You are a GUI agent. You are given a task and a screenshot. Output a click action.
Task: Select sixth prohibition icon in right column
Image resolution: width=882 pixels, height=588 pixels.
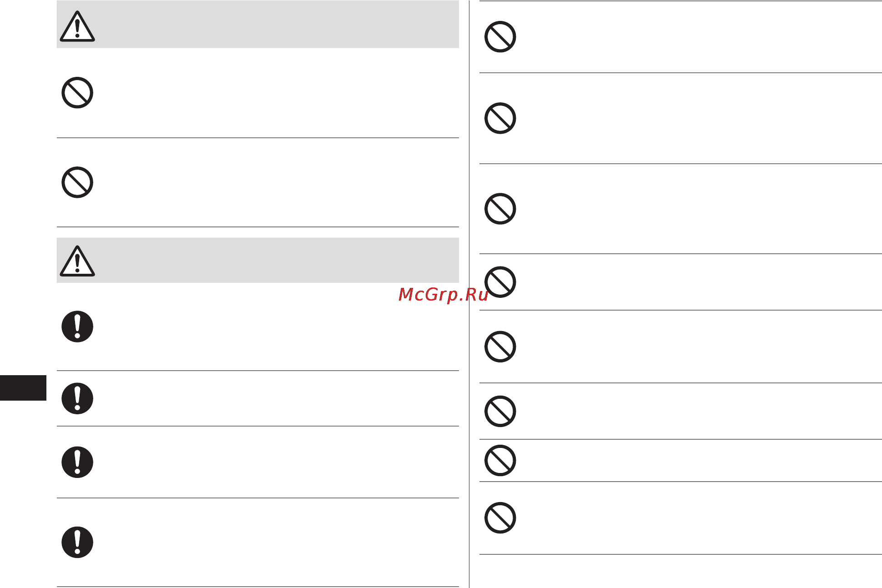(500, 411)
